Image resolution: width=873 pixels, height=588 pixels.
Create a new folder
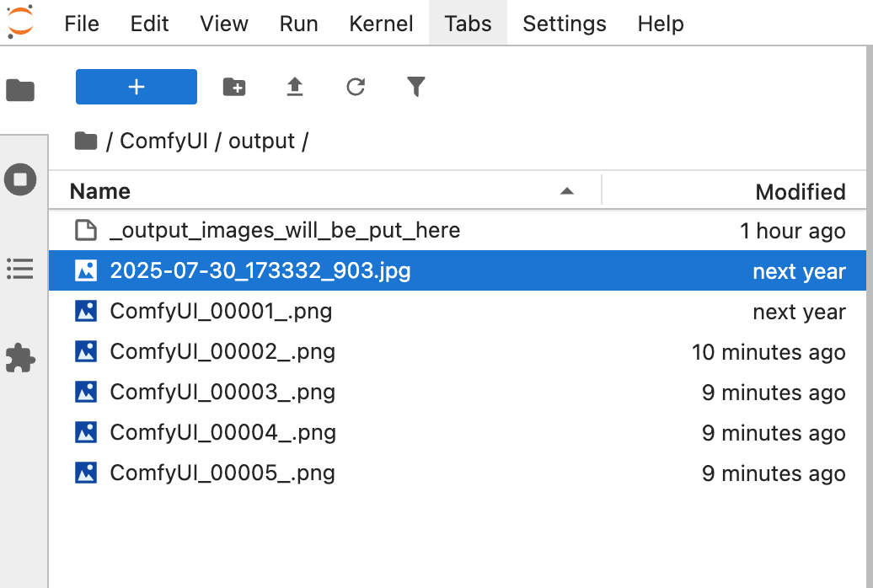click(x=234, y=87)
